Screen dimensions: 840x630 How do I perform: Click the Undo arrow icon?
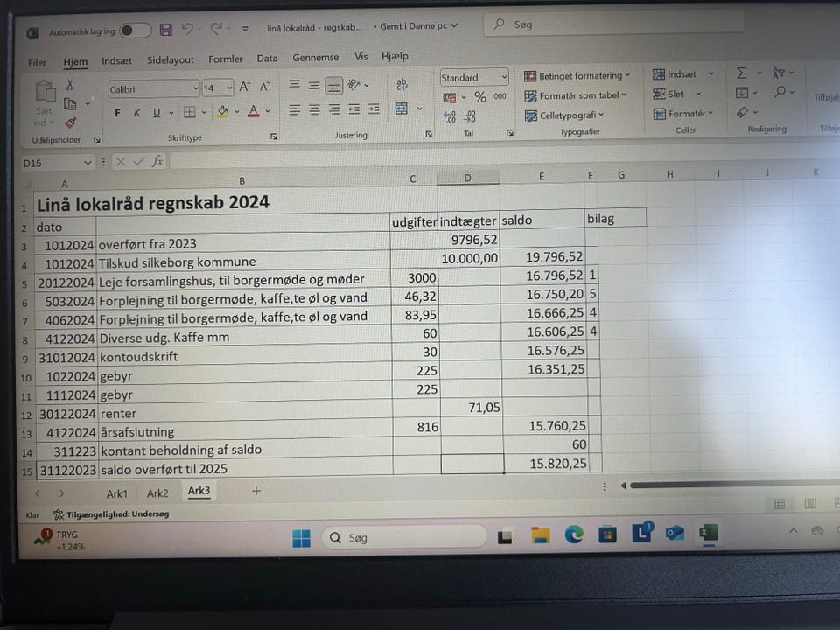click(x=187, y=29)
